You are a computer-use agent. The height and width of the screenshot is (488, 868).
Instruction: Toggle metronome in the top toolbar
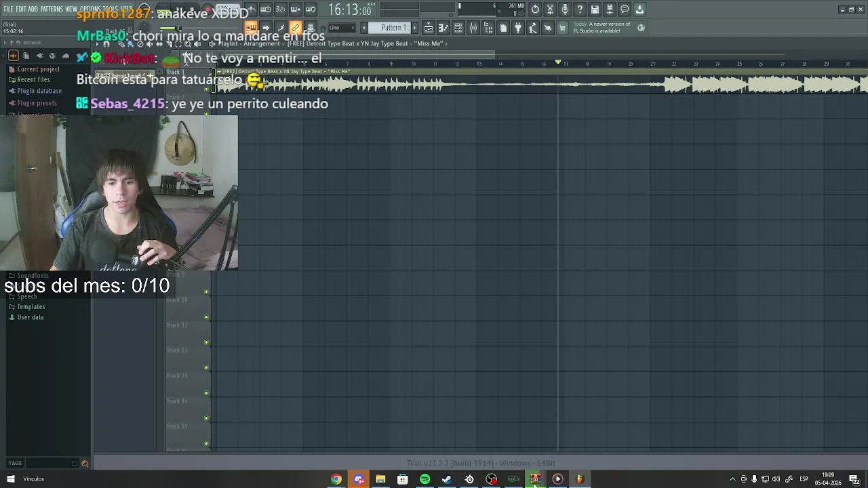(251, 9)
